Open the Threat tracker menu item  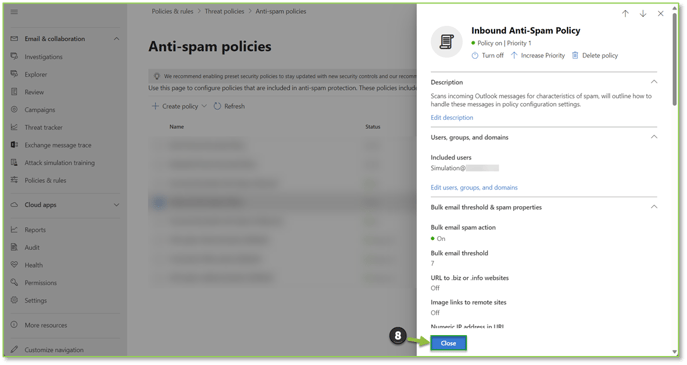(x=43, y=128)
